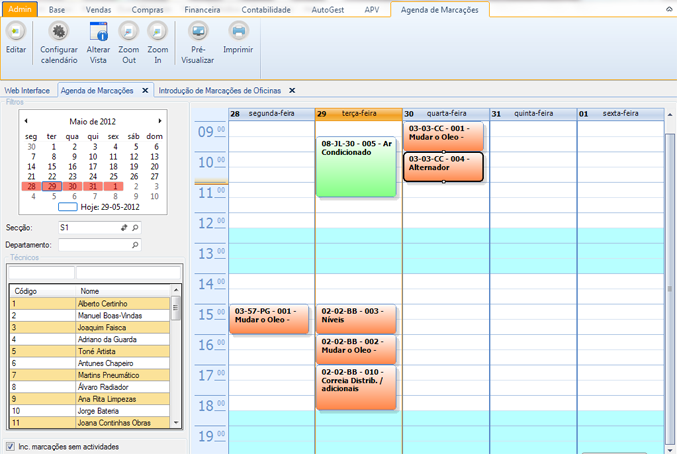Go to previous month in calendar
This screenshot has width=677, height=454.
(x=26, y=121)
